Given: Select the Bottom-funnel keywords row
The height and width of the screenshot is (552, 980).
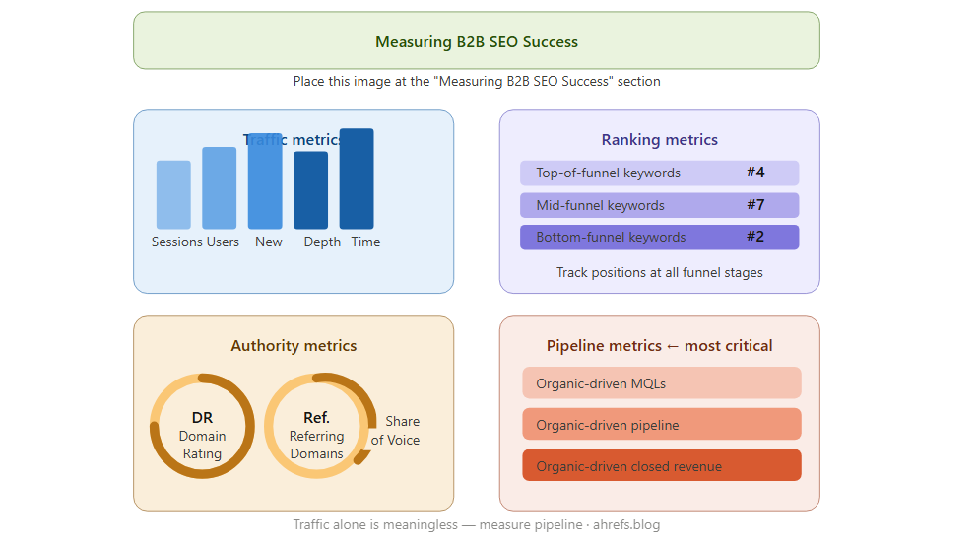Looking at the screenshot, I should pos(659,238).
